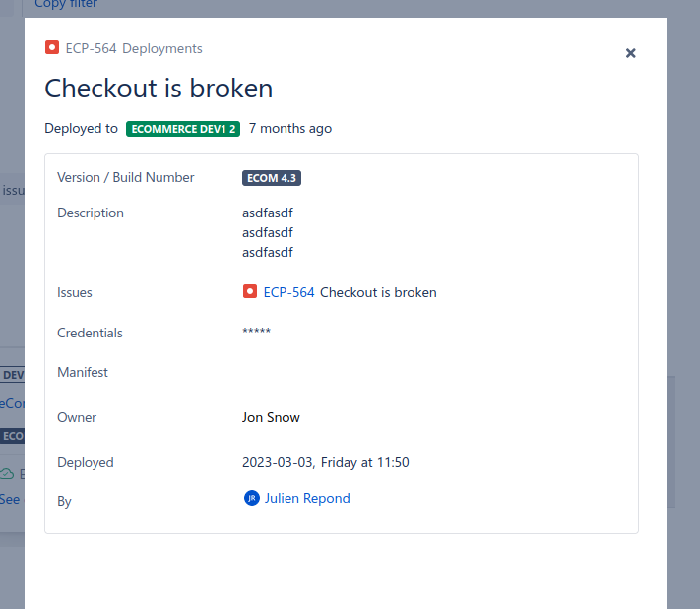Open the Deployments breadcrumb in the header
The image size is (700, 609).
tap(162, 48)
